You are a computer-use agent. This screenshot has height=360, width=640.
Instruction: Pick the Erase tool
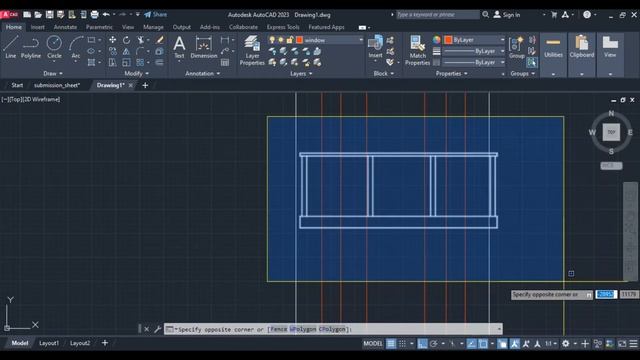point(160,40)
